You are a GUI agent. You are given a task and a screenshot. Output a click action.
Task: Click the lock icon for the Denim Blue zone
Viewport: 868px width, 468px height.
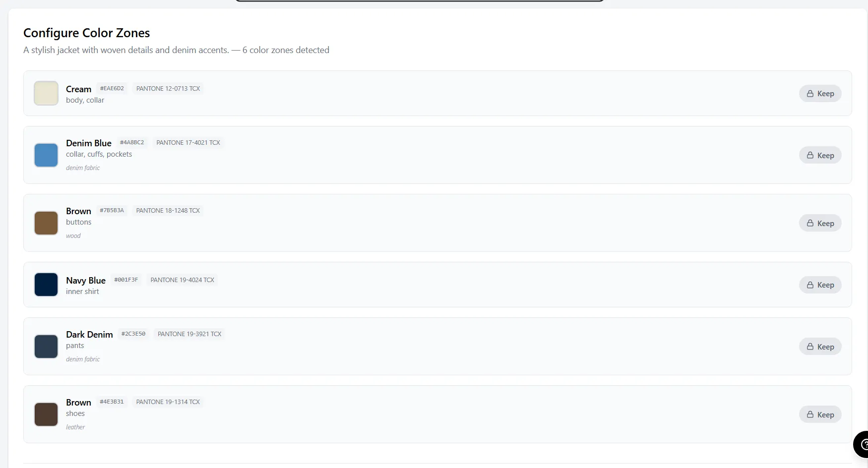[810, 155]
